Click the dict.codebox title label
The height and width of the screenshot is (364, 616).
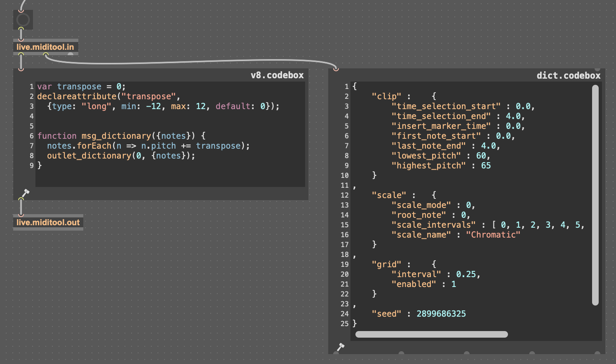pos(568,75)
